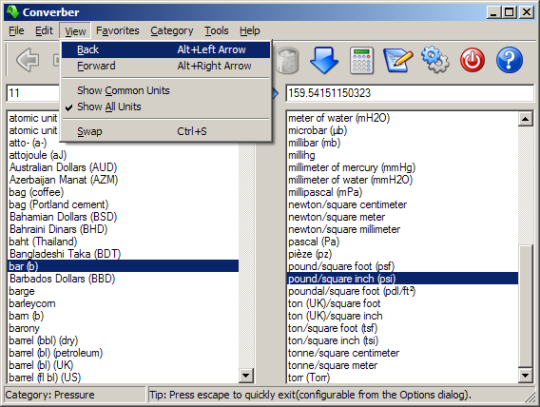This screenshot has height=407, width=540.
Task: Select millibar (mb) in right list
Action: [x=403, y=143]
